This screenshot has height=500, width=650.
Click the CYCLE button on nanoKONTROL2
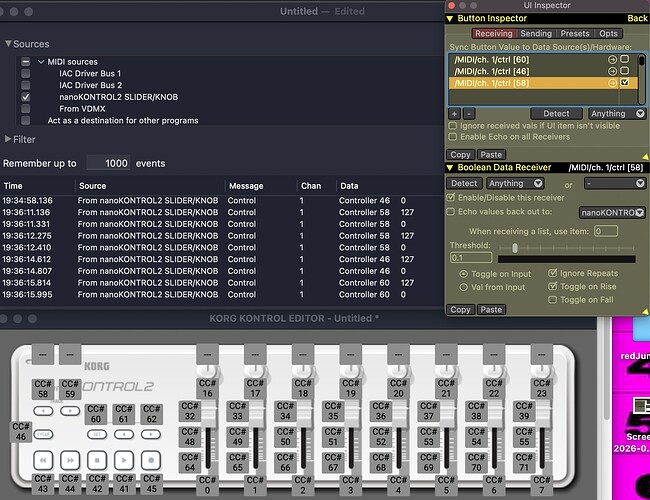(x=44, y=434)
